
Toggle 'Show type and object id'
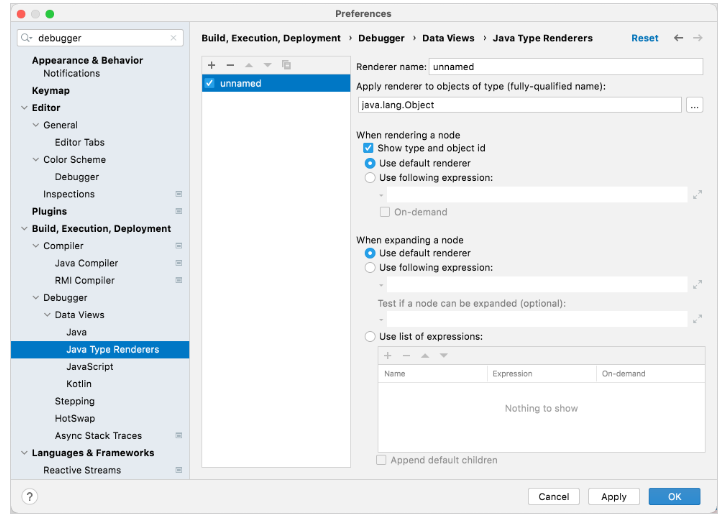coord(368,148)
